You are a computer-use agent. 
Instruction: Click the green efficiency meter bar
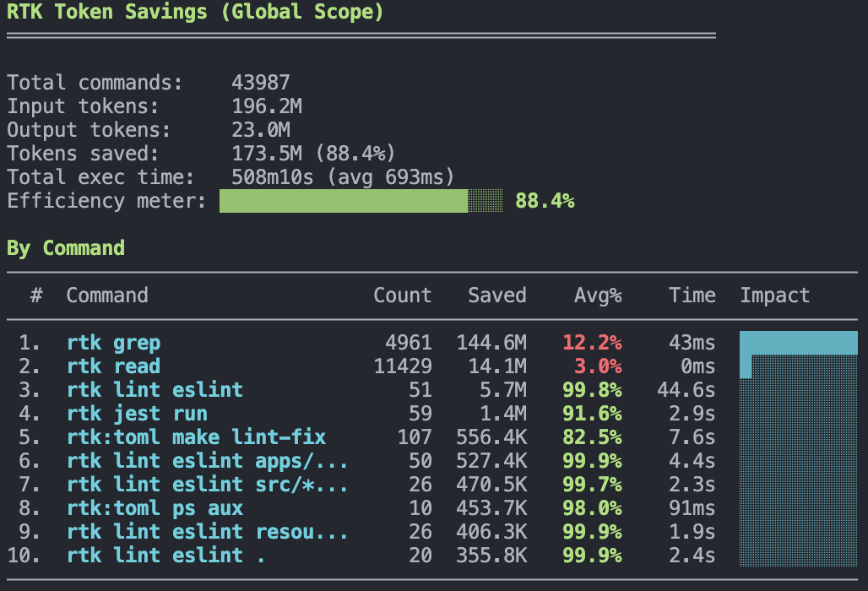(x=361, y=201)
